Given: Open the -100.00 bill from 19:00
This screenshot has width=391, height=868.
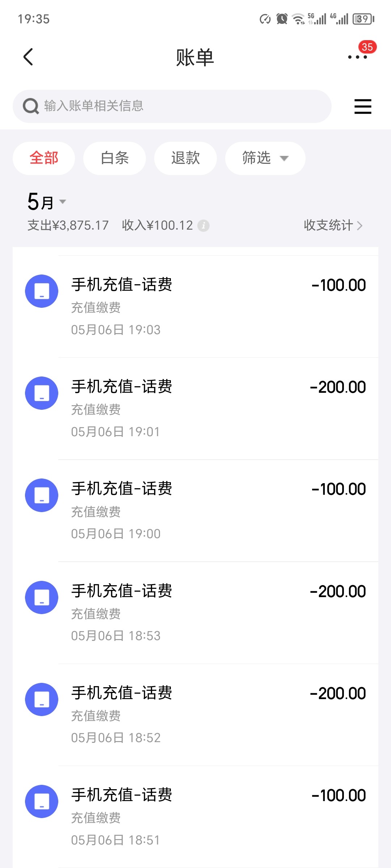Looking at the screenshot, I should [217, 511].
